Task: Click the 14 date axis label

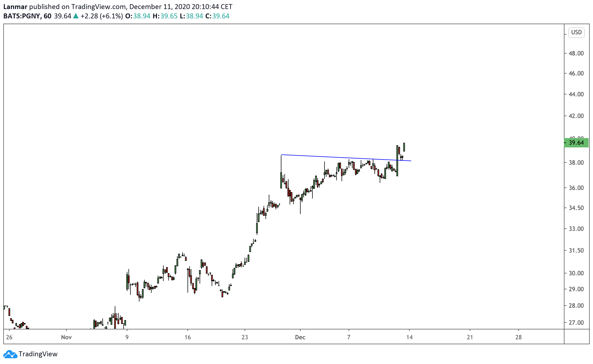Action: point(409,337)
